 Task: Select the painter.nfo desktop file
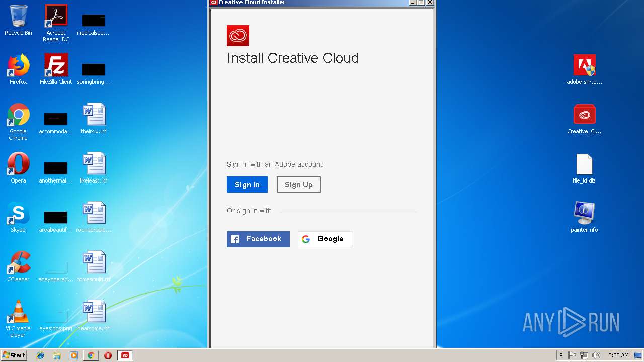pos(584,217)
